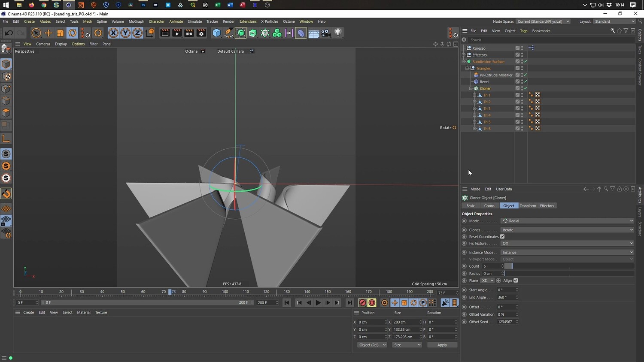Click the Spline Pen tool icon
644x362 pixels.
pyautogui.click(x=229, y=33)
